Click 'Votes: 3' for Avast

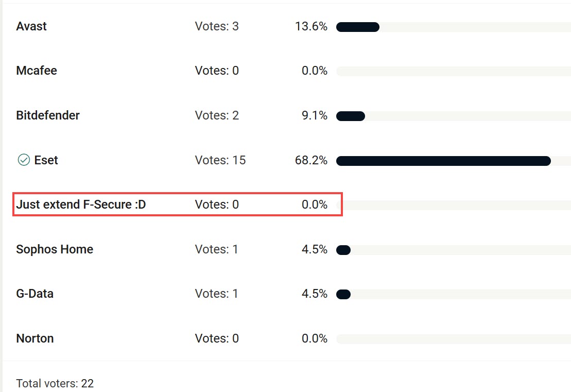coord(217,26)
